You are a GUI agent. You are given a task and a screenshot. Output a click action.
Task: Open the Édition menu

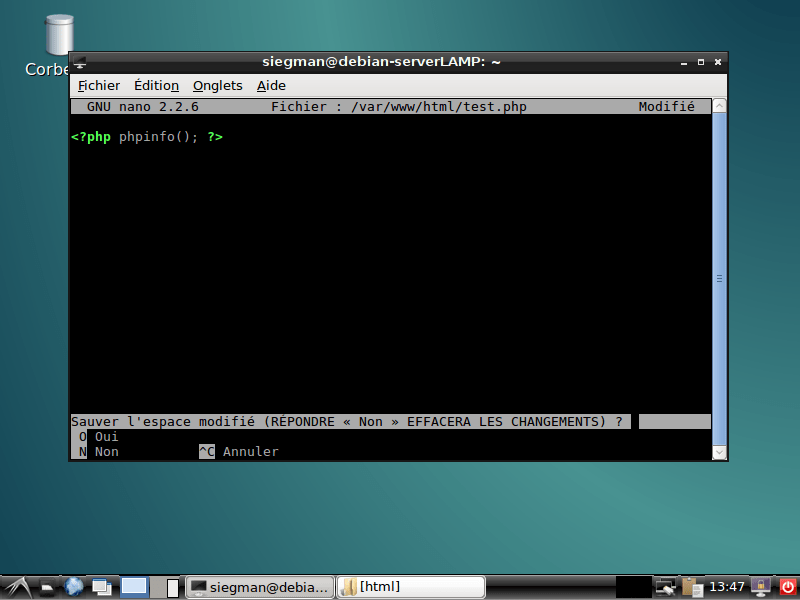(x=156, y=86)
